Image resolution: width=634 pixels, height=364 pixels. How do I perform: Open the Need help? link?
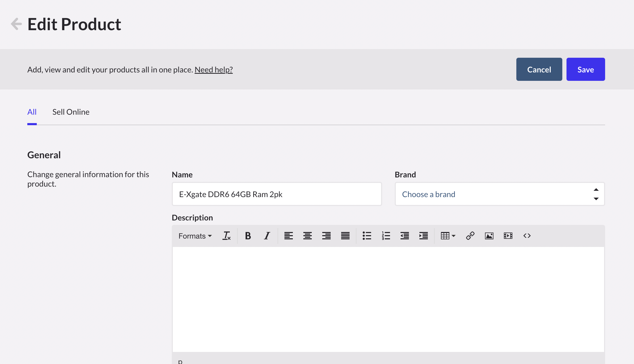click(x=214, y=70)
